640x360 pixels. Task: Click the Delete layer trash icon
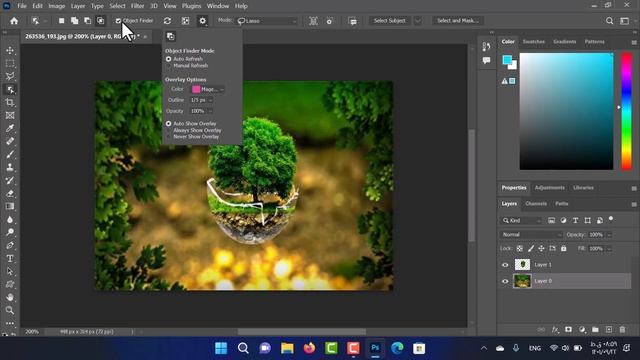[x=622, y=329]
